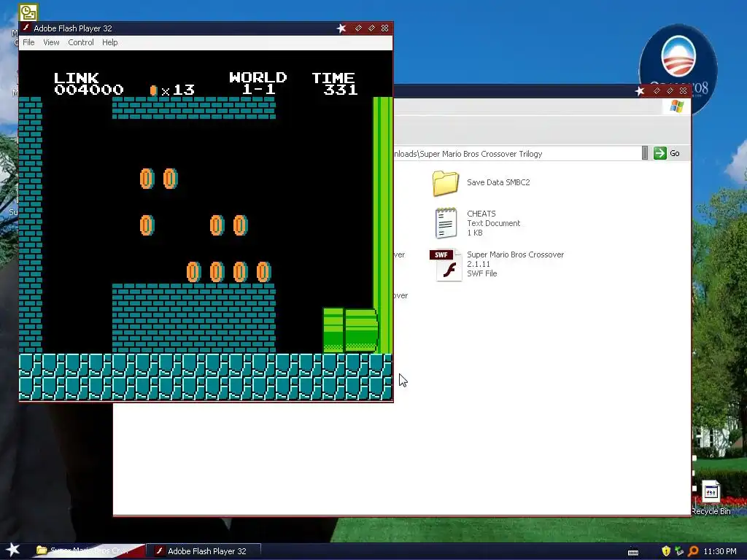747x560 pixels.
Task: Click inside the Flash game area to focus it
Action: point(205,226)
